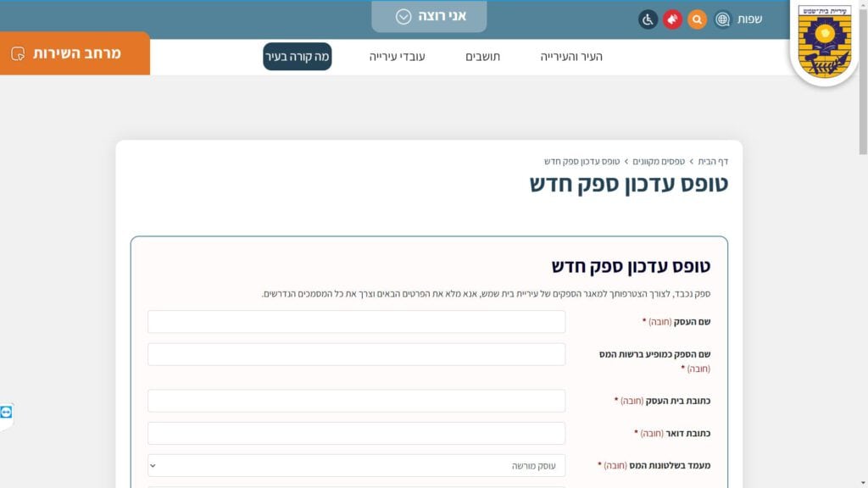
Task: Click the page vertical scrollbar
Action: point(863,254)
